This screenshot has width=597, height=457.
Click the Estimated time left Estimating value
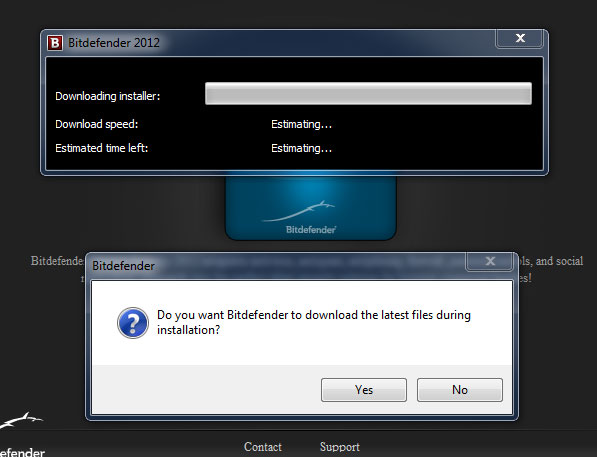302,148
